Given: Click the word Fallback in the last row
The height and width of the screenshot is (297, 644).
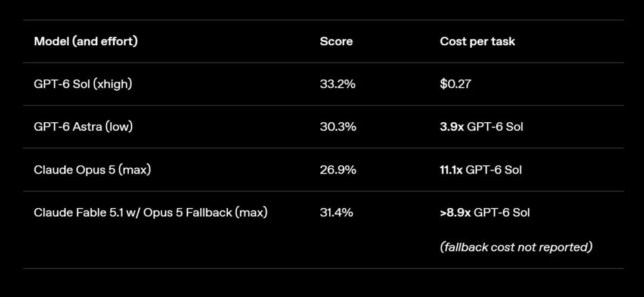Looking at the screenshot, I should point(208,213).
